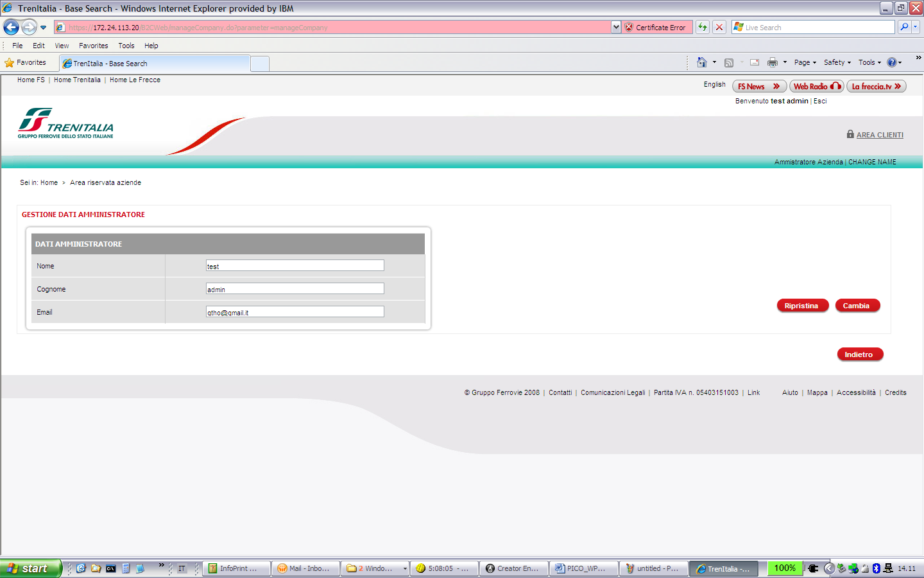Expand hidden system tray icons arrow
This screenshot has height=578, width=924.
(x=829, y=568)
